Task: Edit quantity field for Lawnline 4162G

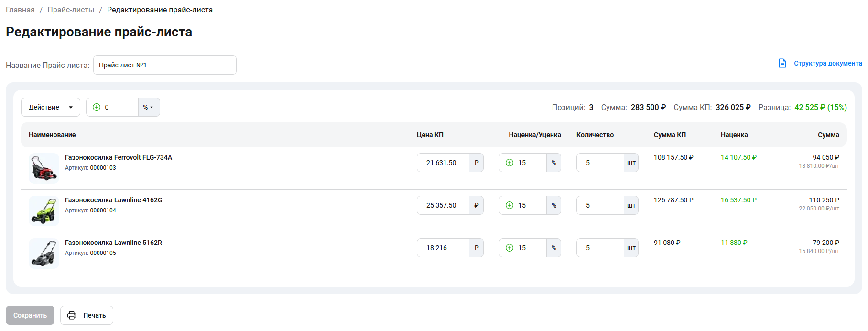Action: tap(599, 205)
